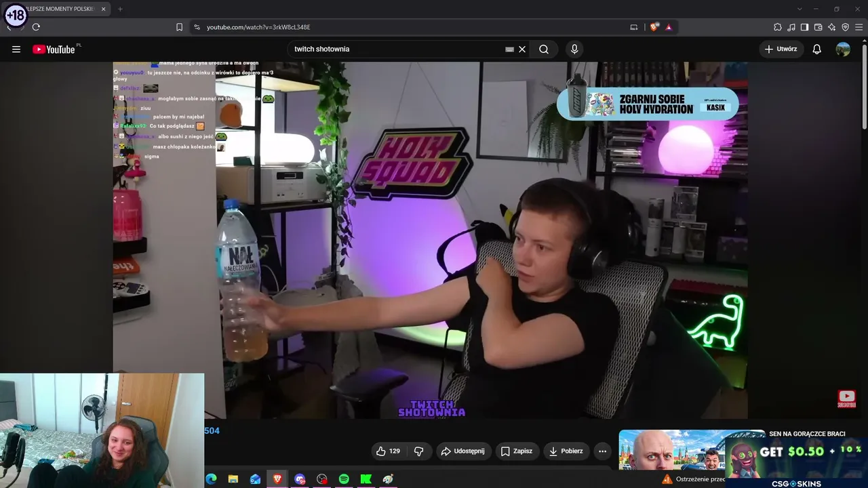Expand the tab search dropdown arrow
868x488 pixels.
tap(800, 9)
